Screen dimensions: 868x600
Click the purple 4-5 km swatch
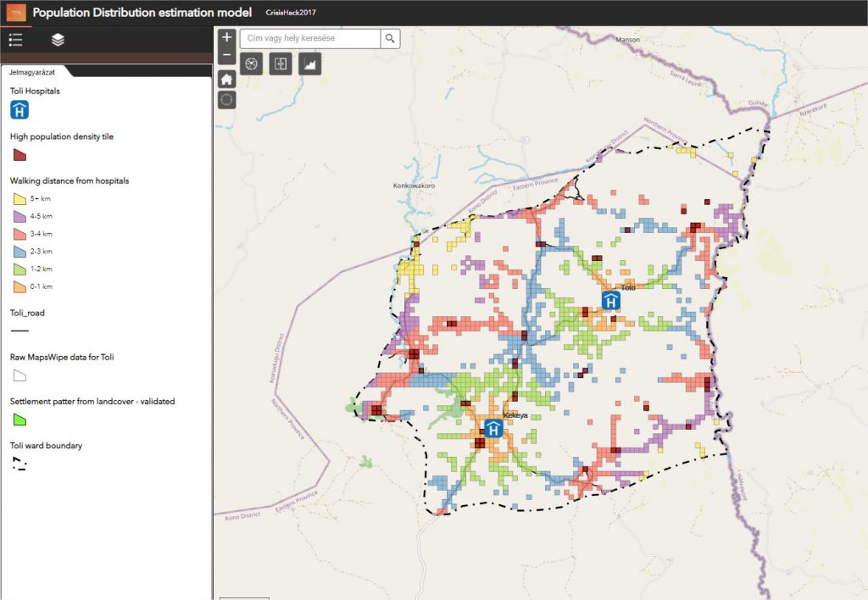click(19, 216)
